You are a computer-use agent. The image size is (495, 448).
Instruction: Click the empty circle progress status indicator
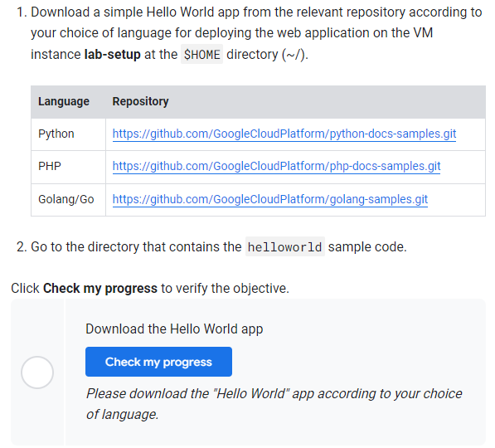point(37,373)
